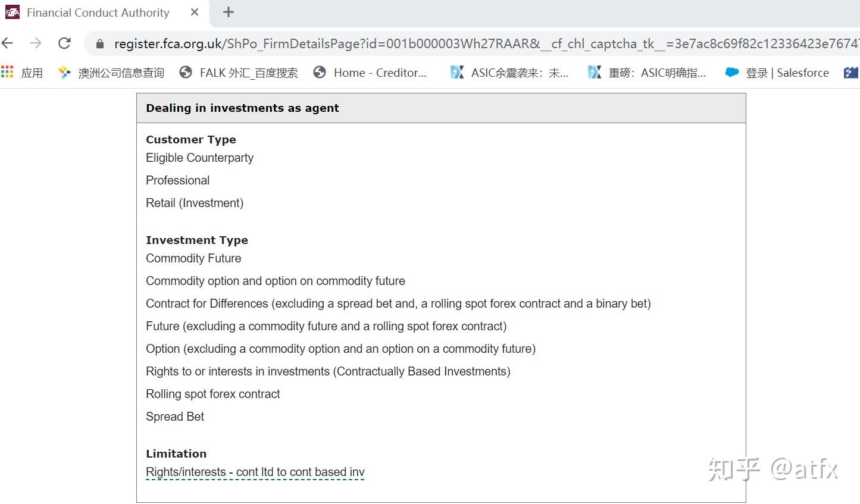Open the 登录 | Salesforce bookmark

coord(777,73)
